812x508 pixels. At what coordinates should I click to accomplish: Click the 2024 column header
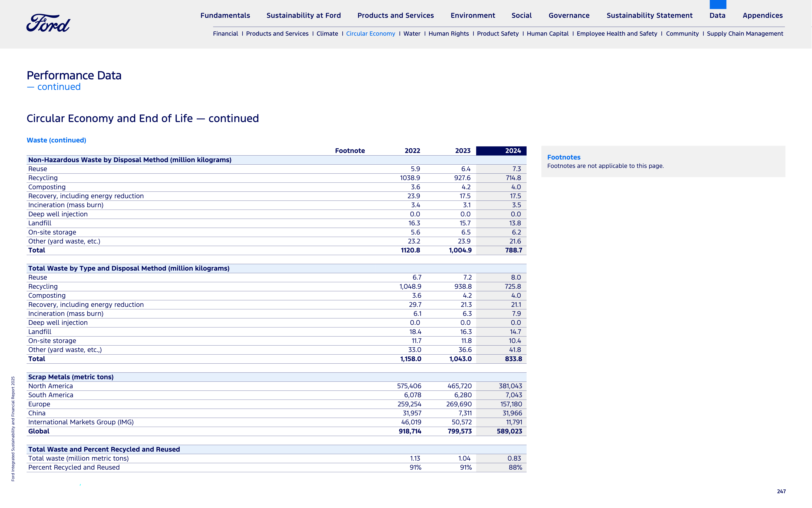[x=501, y=151]
